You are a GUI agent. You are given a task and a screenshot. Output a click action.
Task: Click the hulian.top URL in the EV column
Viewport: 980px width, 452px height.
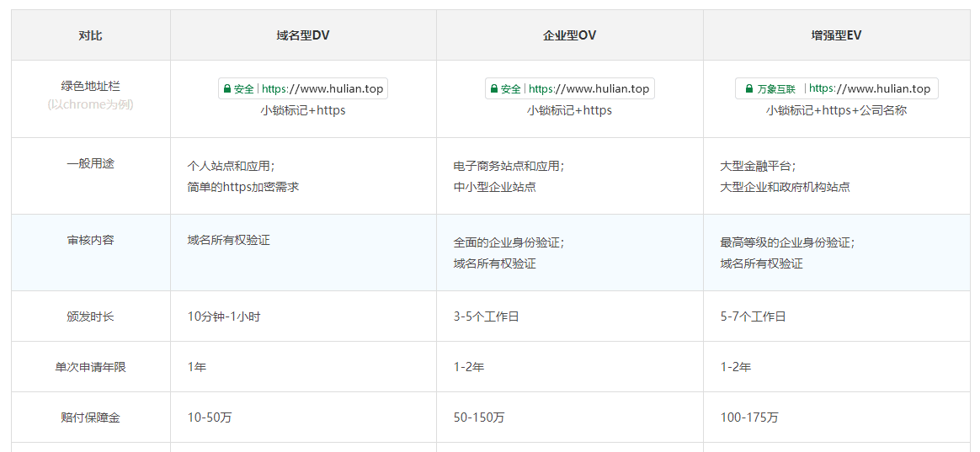870,88
